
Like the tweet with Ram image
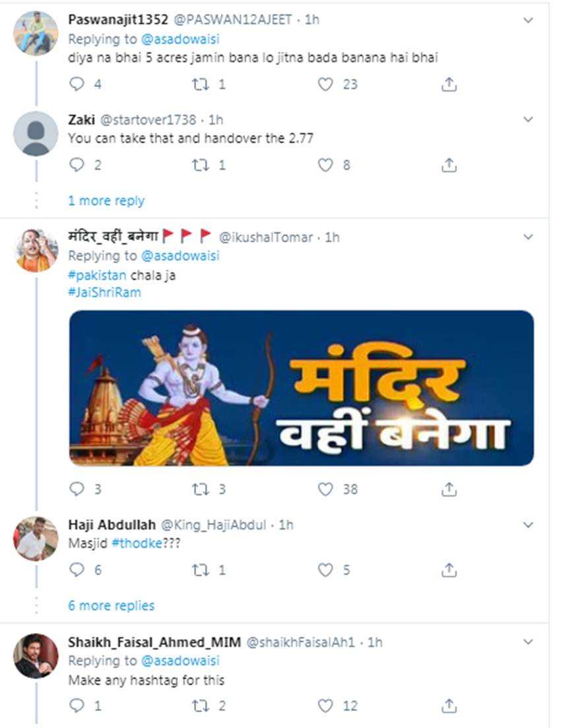[325, 489]
